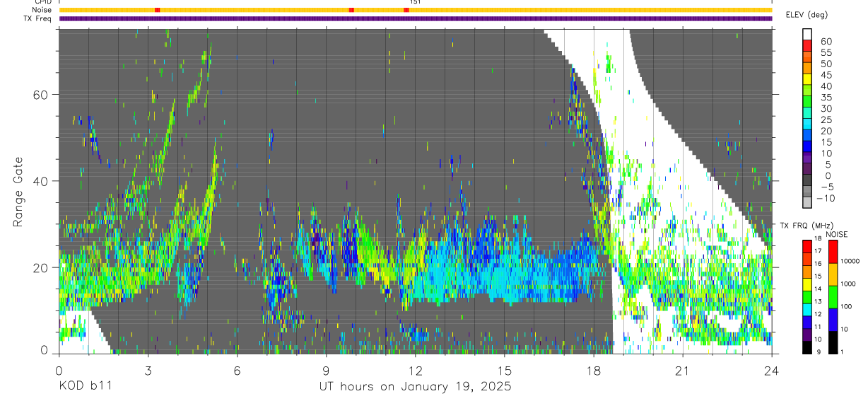The image size is (868, 401).
Task: Click the '151' CPID value above the plot
Action: [416, 2]
